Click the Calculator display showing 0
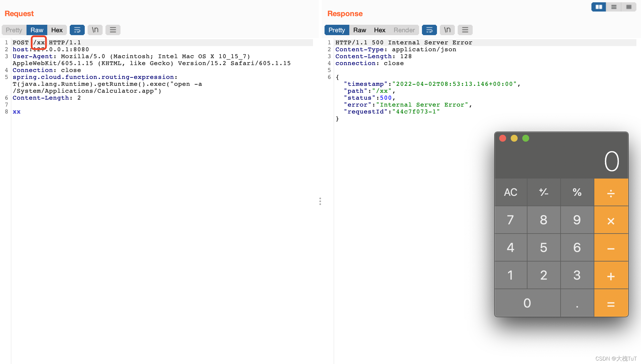Image resolution: width=641 pixels, height=364 pixels. pos(612,161)
